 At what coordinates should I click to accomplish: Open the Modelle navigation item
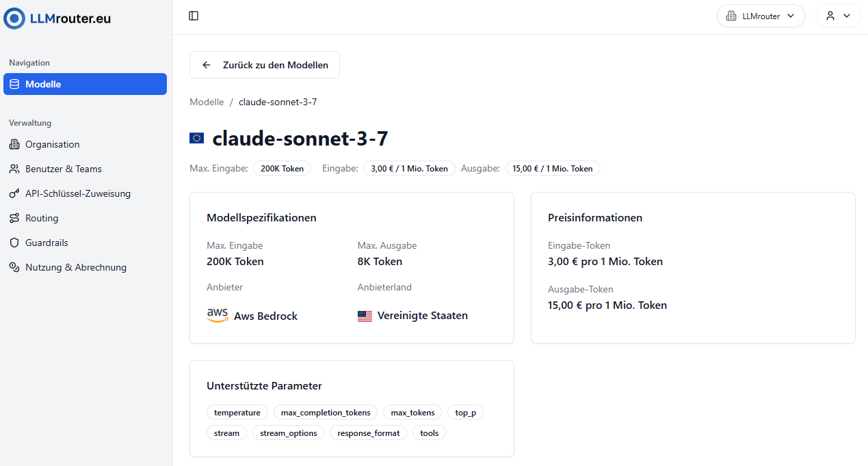tap(85, 84)
